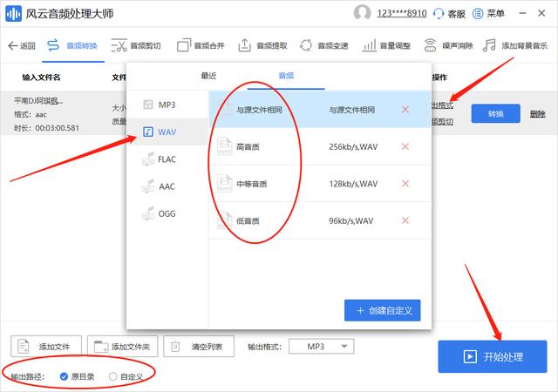Image resolution: width=558 pixels, height=392 pixels.
Task: Click 添加文件夹 add folder button
Action: click(x=122, y=346)
